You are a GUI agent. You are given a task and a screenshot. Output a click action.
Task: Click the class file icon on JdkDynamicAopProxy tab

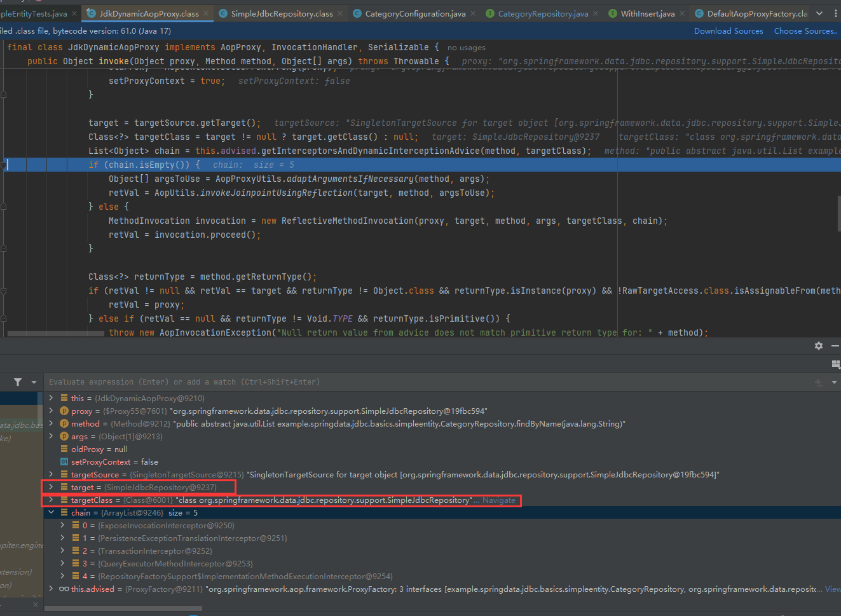(92, 13)
